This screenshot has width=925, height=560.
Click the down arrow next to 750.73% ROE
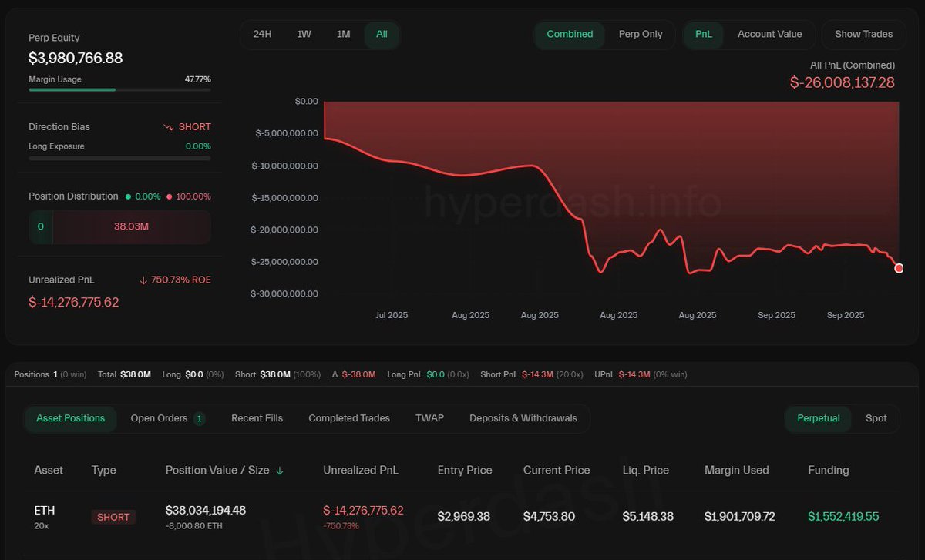143,280
